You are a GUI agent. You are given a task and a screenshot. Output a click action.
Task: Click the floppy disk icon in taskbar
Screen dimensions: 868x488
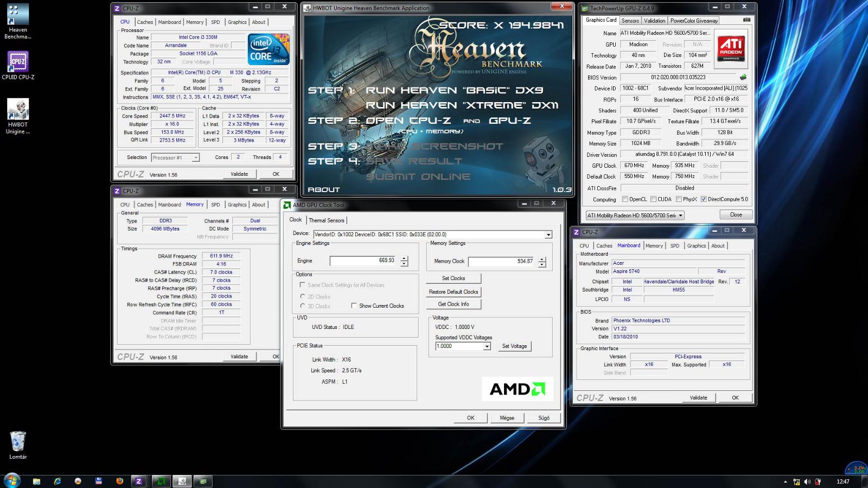tap(99, 481)
